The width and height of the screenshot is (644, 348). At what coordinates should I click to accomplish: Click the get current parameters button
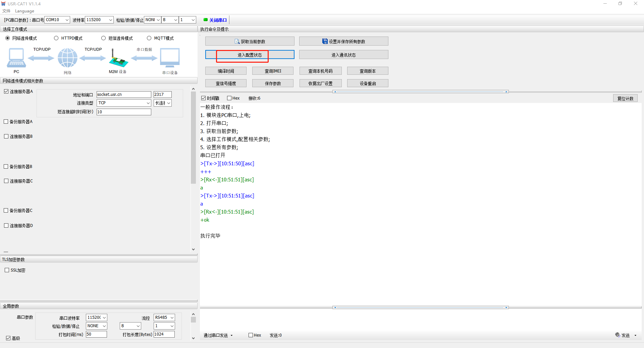tap(250, 42)
